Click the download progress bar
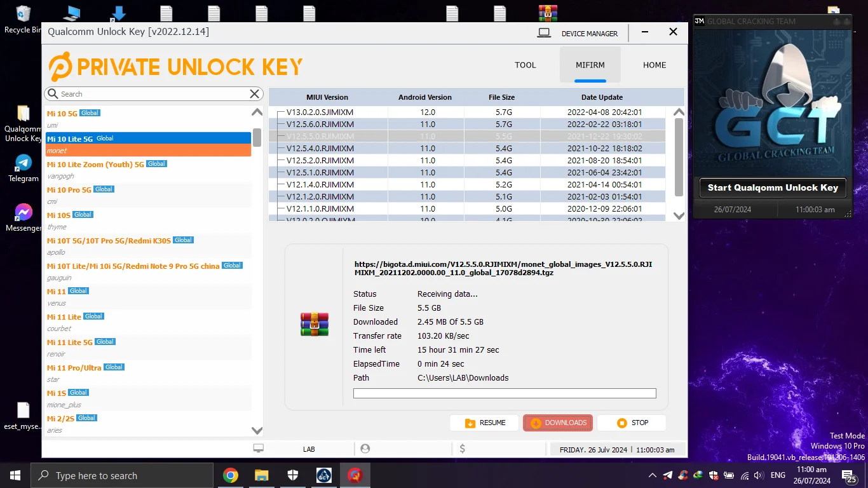868x488 pixels. click(505, 393)
